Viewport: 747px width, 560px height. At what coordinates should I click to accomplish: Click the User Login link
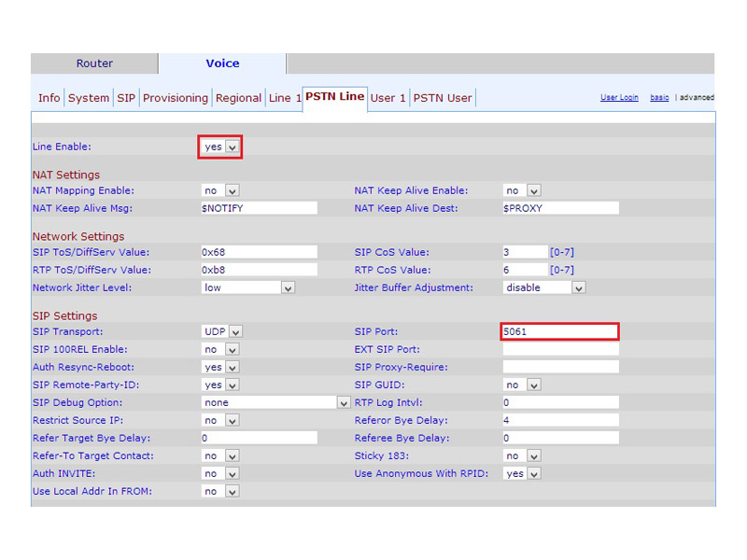coord(619,98)
